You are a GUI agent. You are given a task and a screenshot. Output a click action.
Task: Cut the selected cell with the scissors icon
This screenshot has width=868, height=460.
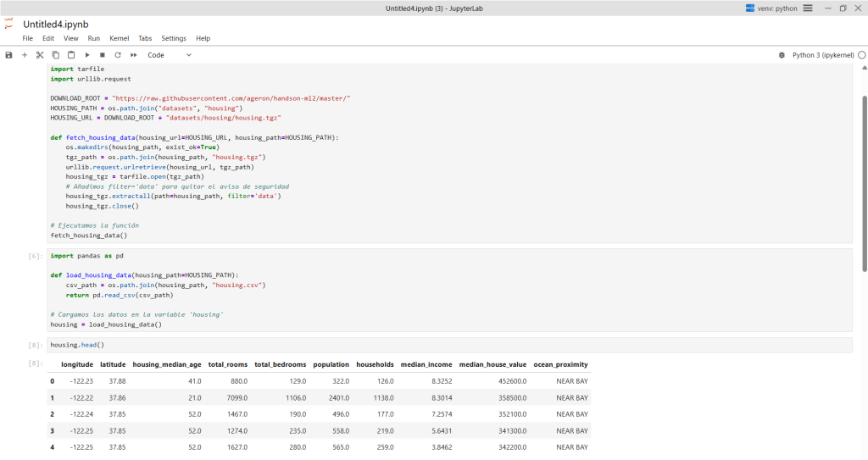(40, 55)
